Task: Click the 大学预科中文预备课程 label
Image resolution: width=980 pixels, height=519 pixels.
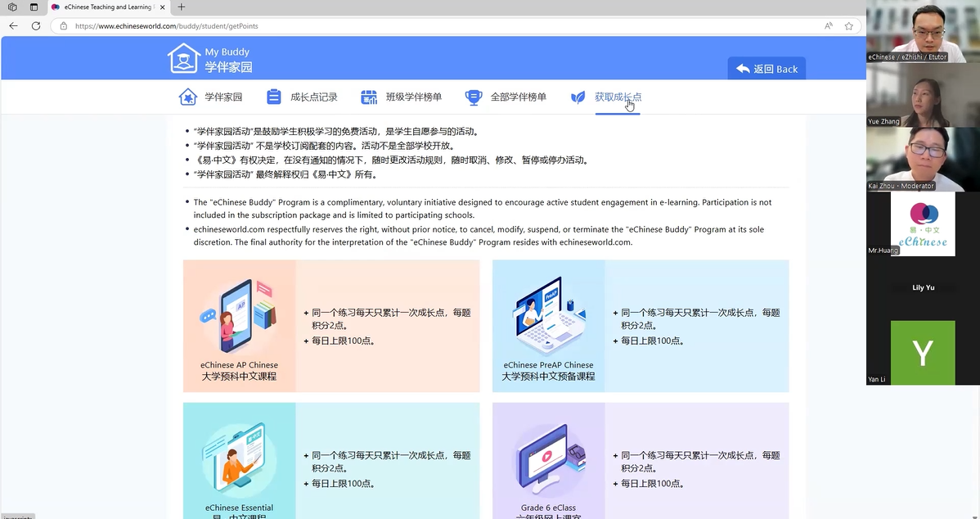Action: (x=548, y=377)
